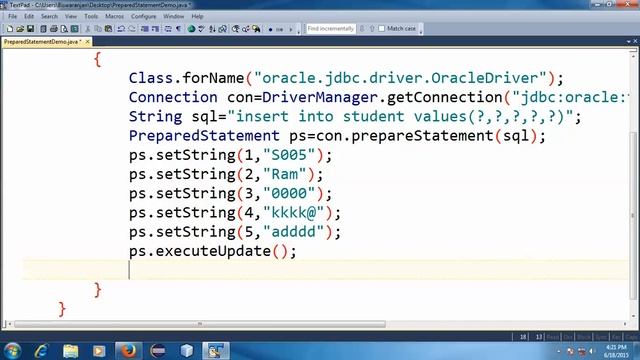Image resolution: width=640 pixels, height=360 pixels.
Task: Undo the last edit via toolbar
Action: [x=121, y=29]
